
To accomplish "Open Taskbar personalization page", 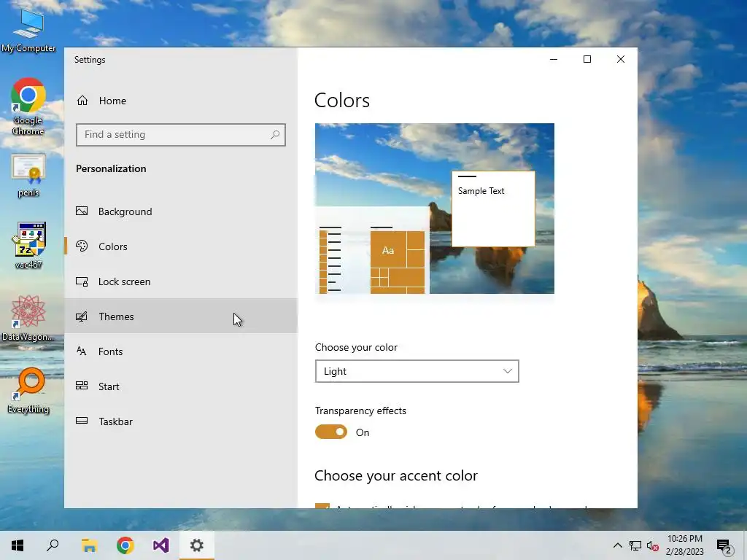I will [x=181, y=421].
